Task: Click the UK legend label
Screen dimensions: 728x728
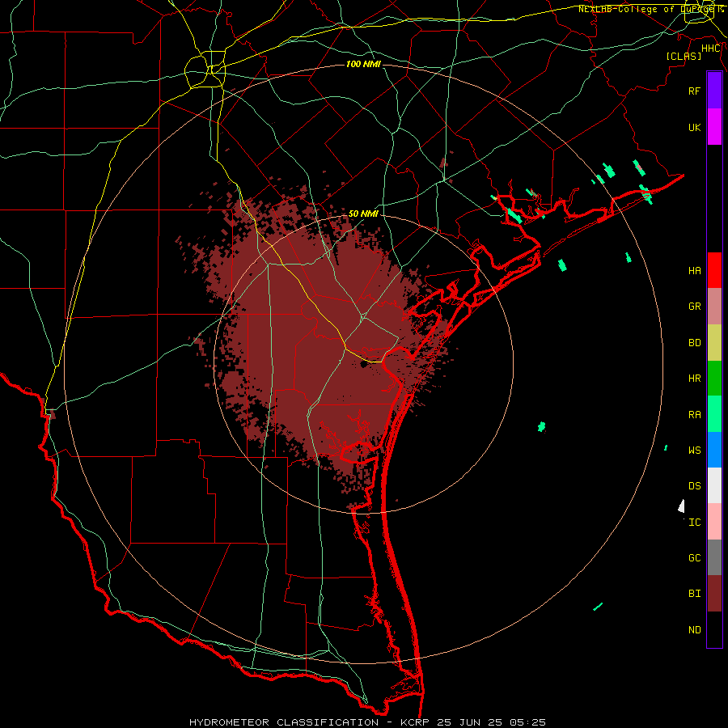Action: [695, 127]
